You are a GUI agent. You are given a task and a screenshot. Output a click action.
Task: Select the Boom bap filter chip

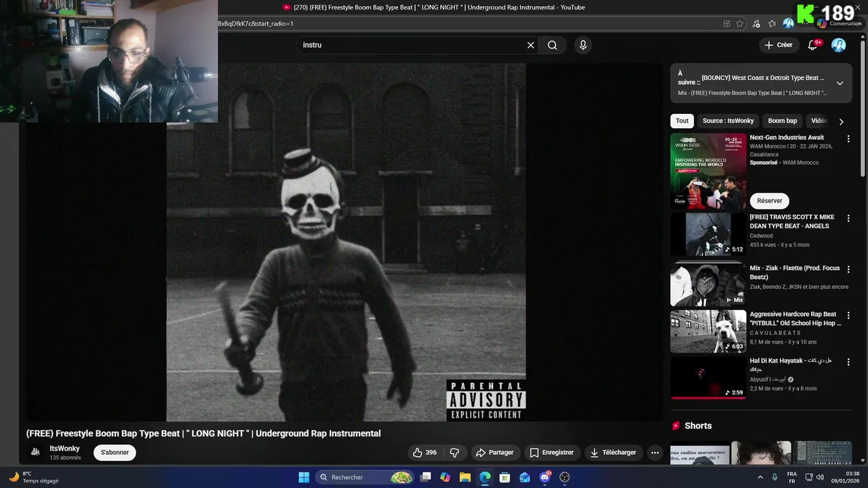point(782,121)
